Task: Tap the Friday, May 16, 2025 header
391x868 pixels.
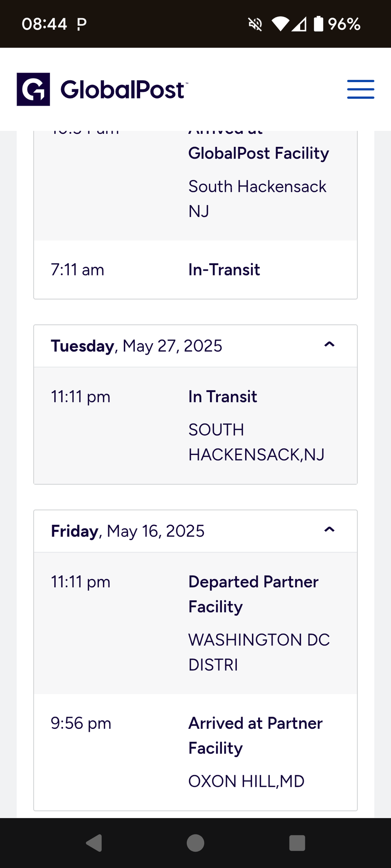Action: point(195,531)
